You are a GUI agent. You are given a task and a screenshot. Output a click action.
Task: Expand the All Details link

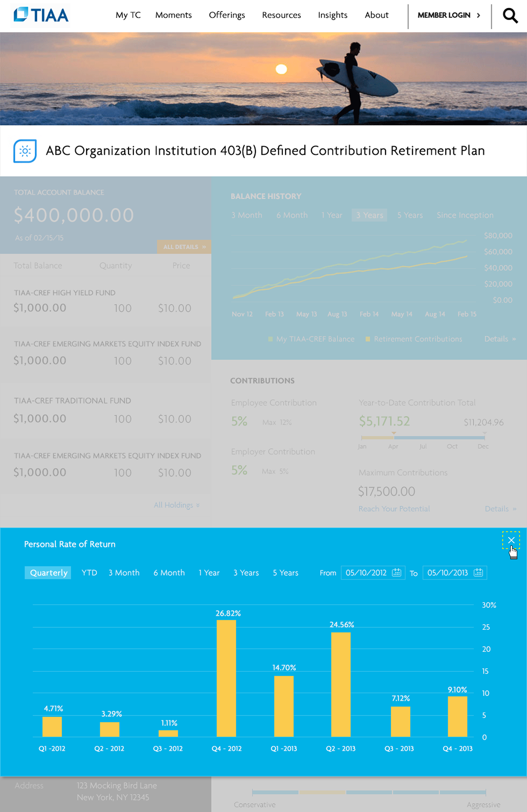tap(184, 247)
